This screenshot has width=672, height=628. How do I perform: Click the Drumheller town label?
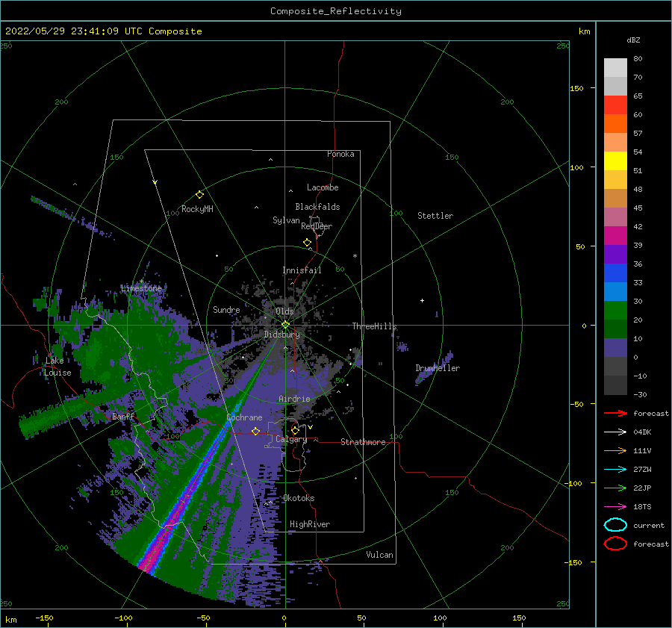[438, 368]
